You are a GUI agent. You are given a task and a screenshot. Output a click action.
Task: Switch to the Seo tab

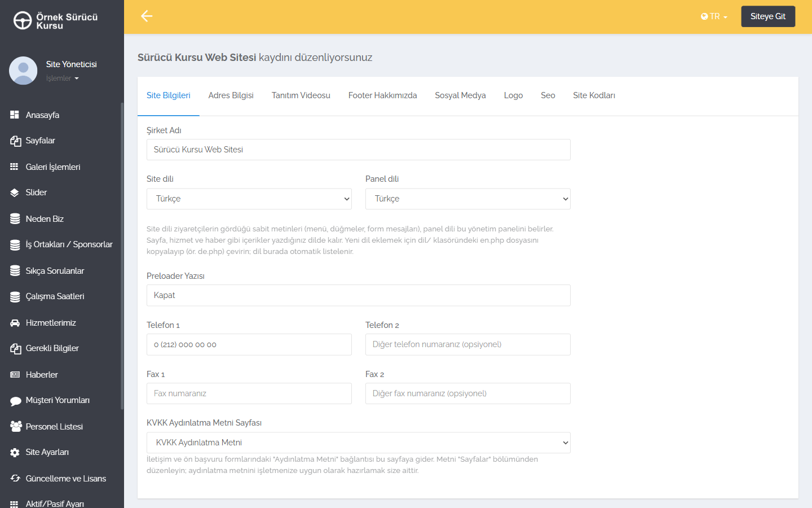click(x=548, y=95)
